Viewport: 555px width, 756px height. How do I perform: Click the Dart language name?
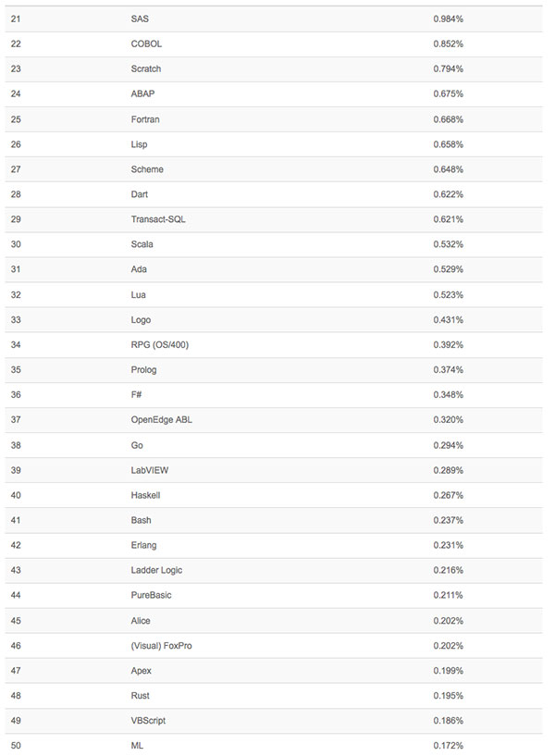(x=140, y=194)
